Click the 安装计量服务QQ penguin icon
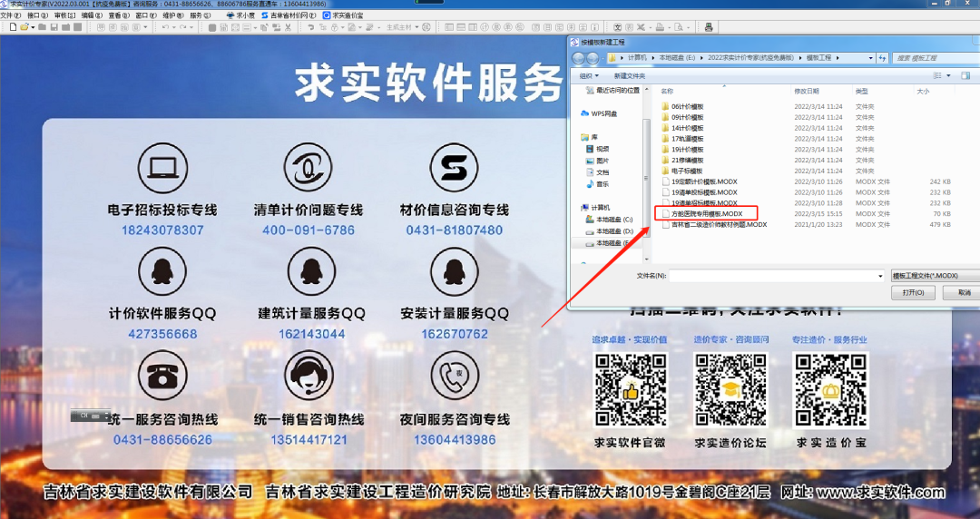Screen dimensions: 980x519 coord(455,271)
